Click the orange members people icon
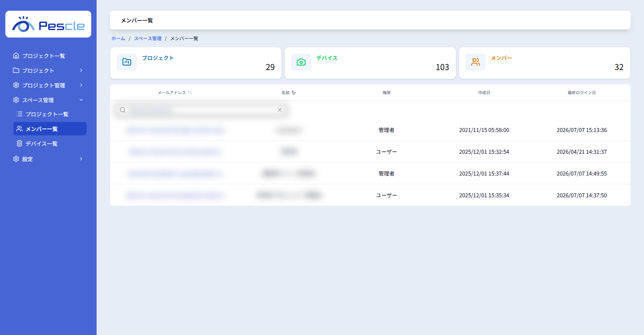This screenshot has width=644, height=335. (476, 62)
